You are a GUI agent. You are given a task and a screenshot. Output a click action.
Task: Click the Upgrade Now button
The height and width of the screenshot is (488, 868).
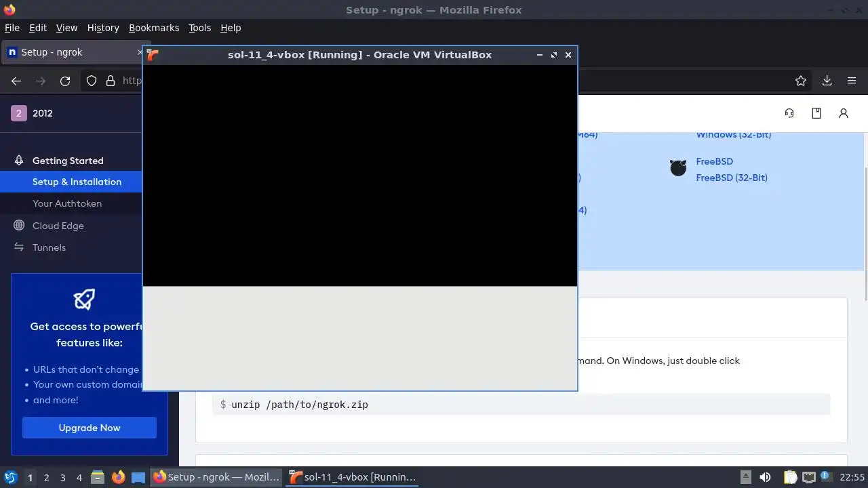90,428
